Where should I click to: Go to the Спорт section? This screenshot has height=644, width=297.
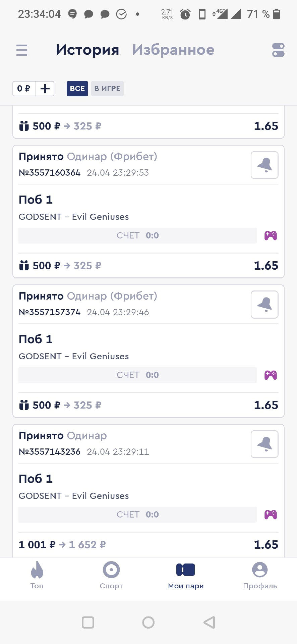(x=111, y=576)
